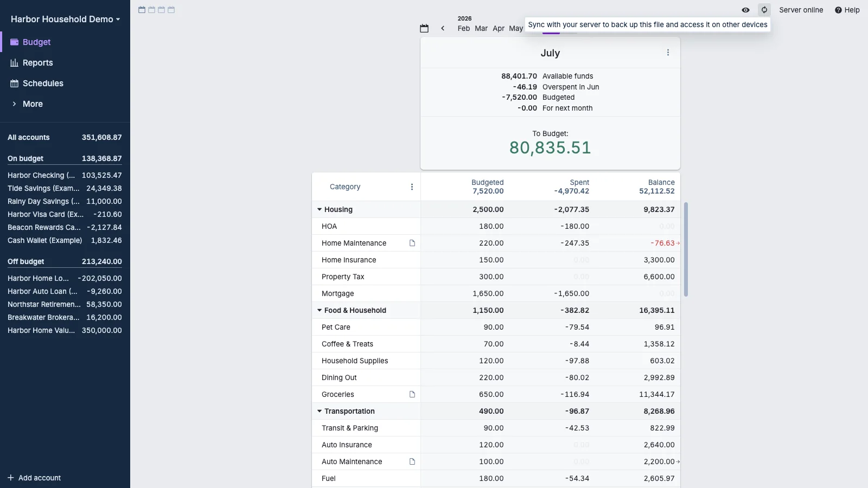Show two months column layout
Screen dimensions: 868x488
click(x=151, y=10)
